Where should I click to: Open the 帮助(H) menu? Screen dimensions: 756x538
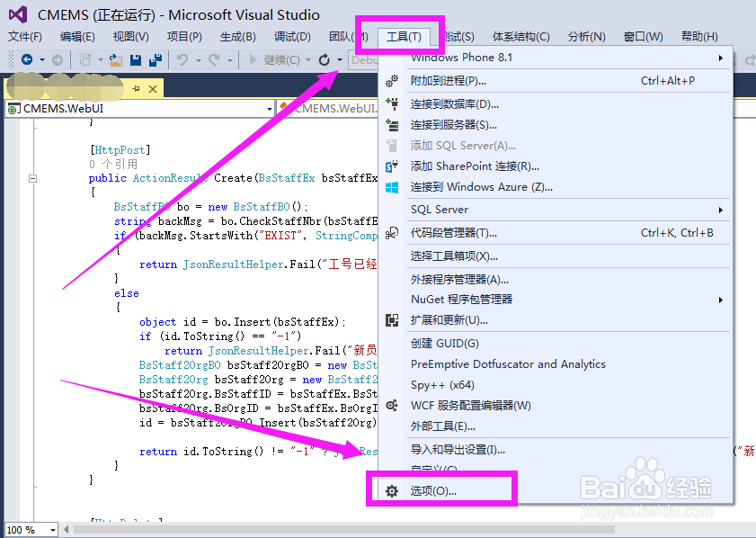pos(699,37)
